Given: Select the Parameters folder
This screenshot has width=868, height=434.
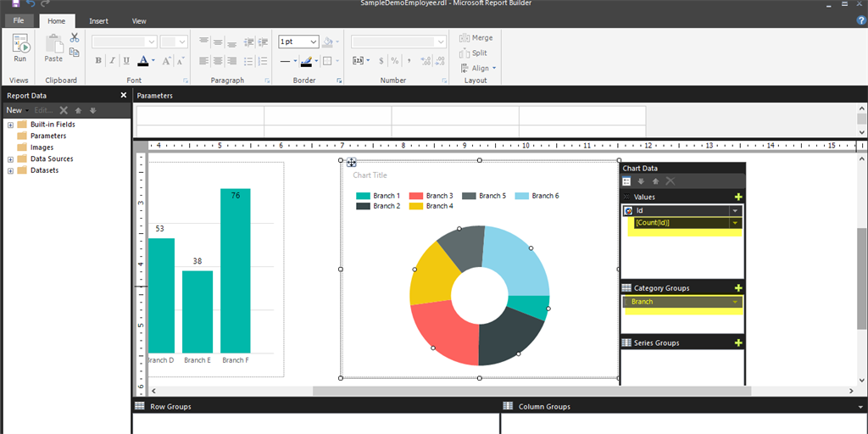Looking at the screenshot, I should pyautogui.click(x=42, y=136).
